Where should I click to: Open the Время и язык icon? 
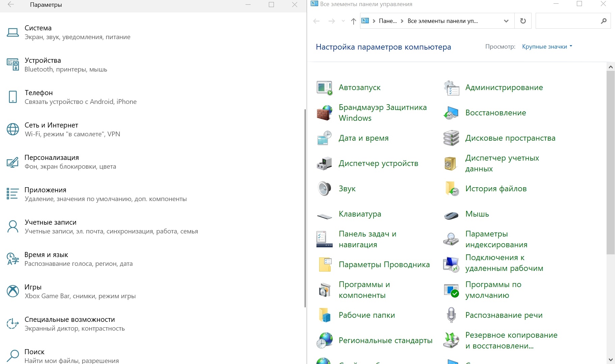[13, 259]
